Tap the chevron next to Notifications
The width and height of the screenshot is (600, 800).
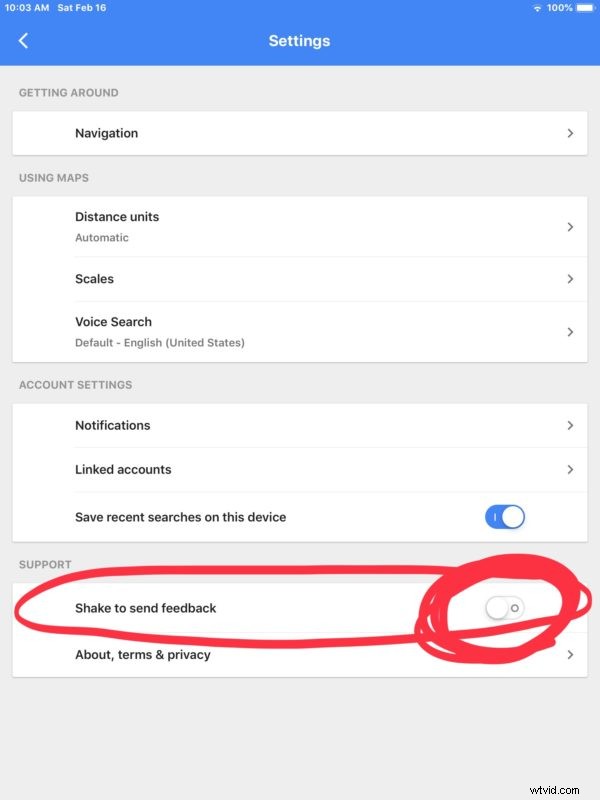[x=570, y=425]
